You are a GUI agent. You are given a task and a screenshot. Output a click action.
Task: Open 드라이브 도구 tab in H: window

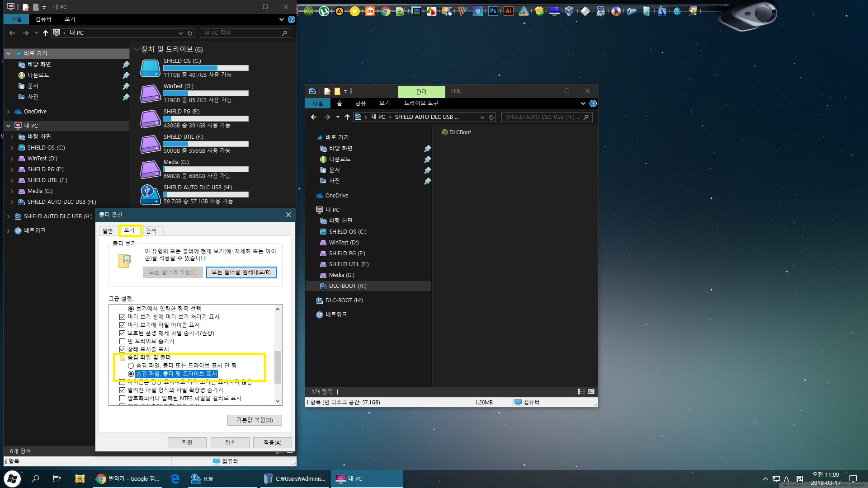click(x=421, y=103)
